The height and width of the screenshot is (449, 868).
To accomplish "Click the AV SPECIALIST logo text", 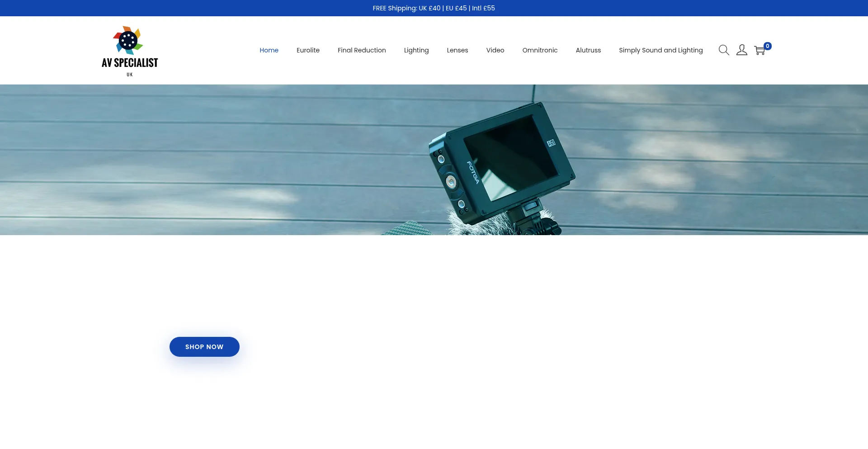I will tap(130, 63).
